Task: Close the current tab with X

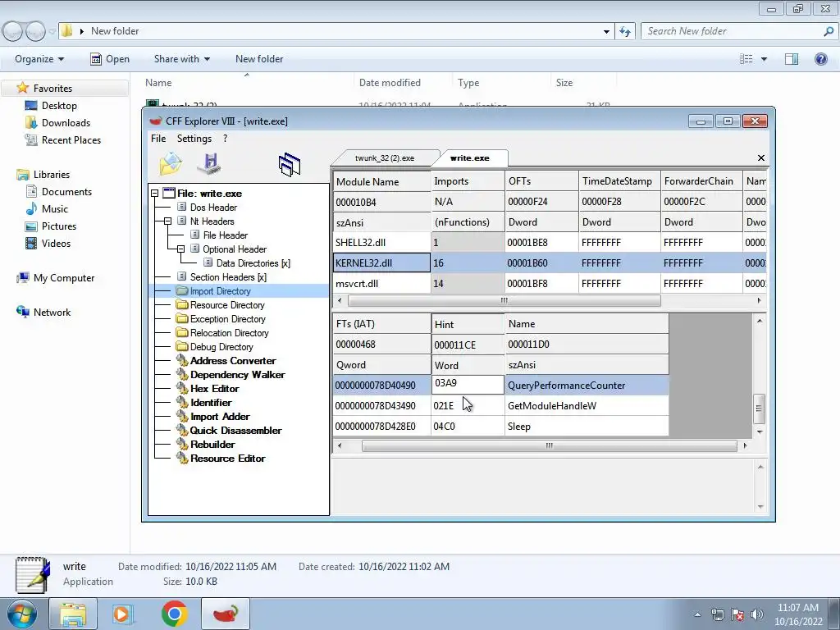Action: tap(760, 158)
